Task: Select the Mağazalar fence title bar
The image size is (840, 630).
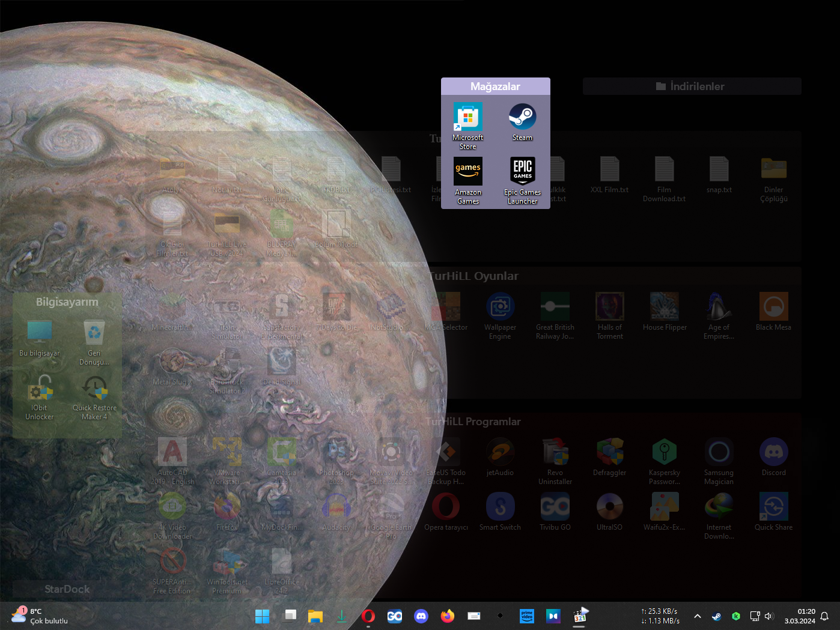Action: (495, 86)
